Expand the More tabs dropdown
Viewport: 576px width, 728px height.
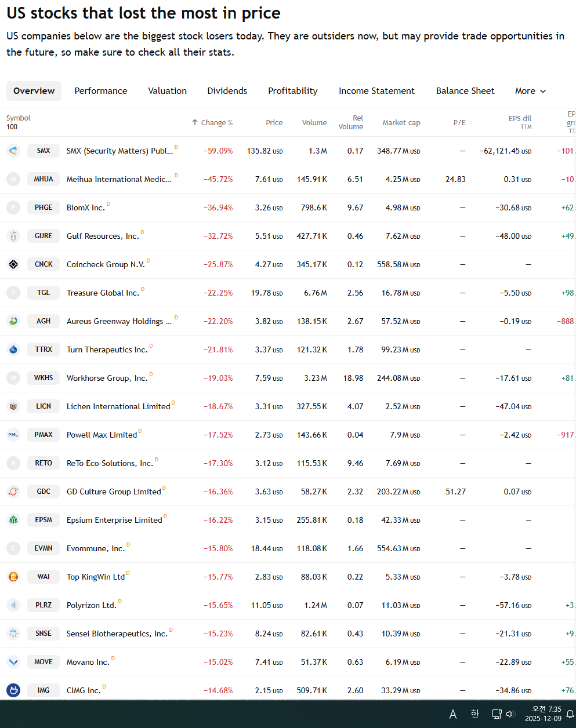click(530, 91)
